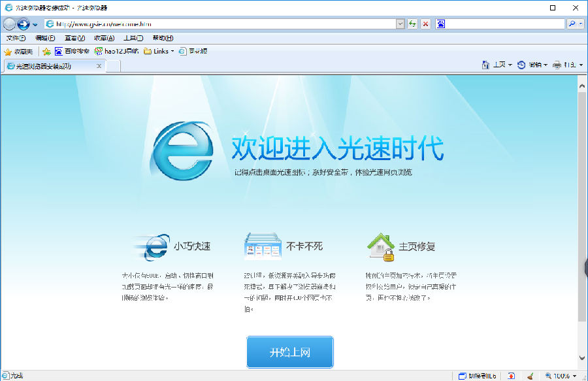Refresh the page with green arrows icon
The height and width of the screenshot is (381, 588).
click(x=412, y=24)
